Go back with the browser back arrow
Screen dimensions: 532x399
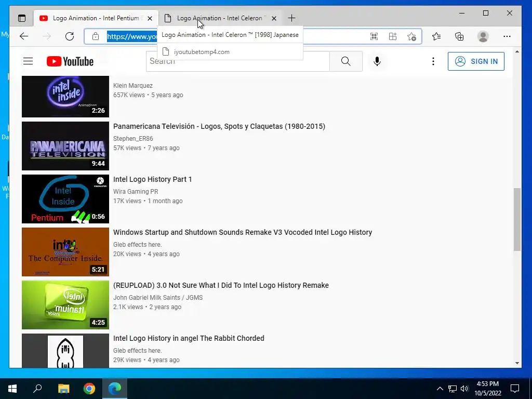pos(24,36)
